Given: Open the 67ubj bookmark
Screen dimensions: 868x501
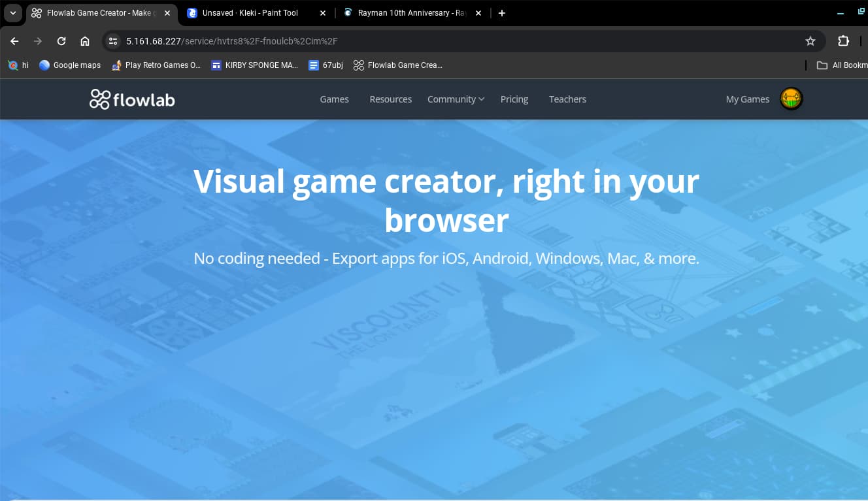Looking at the screenshot, I should click(325, 65).
